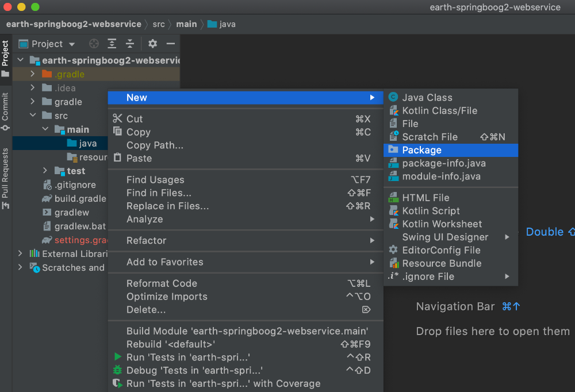
Task: Hide the Project panel with minus icon
Action: 171,44
